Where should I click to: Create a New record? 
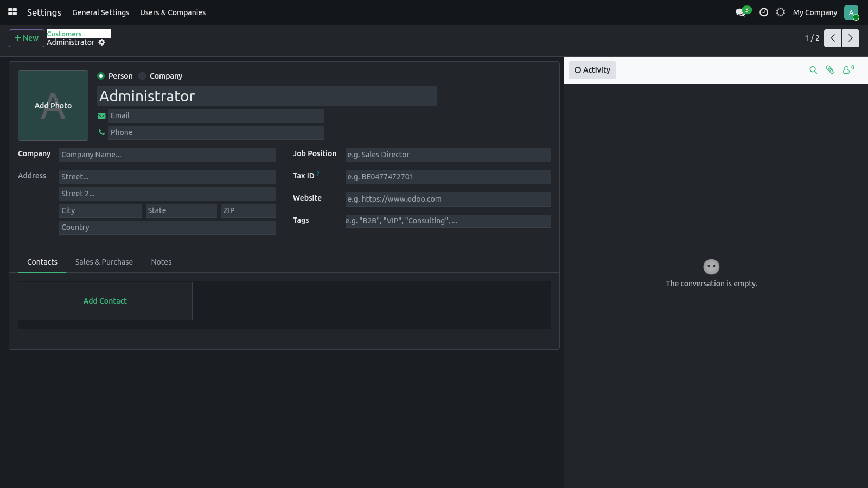[27, 38]
